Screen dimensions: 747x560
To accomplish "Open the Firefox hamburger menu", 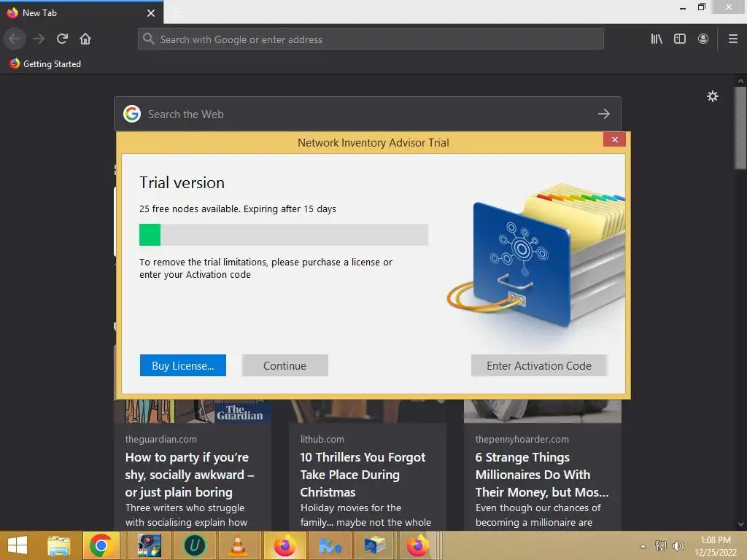I will pyautogui.click(x=733, y=39).
